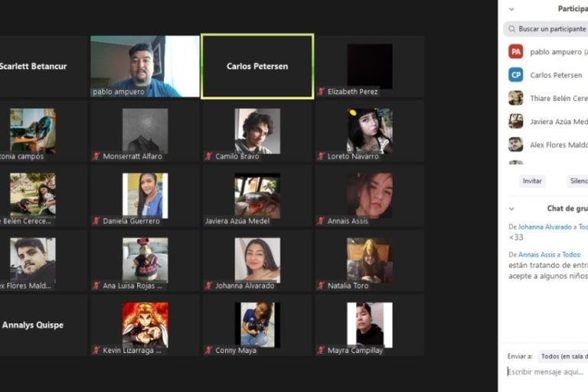Select Carlos Petersen in participants list
This screenshot has width=588, height=392.
click(556, 75)
